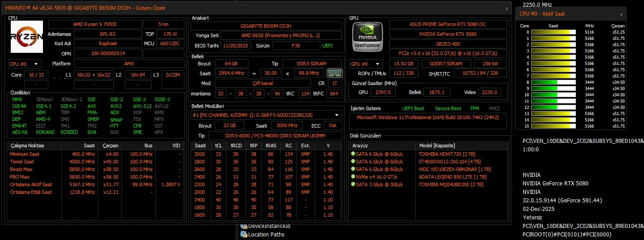
Task: Click the tRFC value 564
Action: [334, 94]
